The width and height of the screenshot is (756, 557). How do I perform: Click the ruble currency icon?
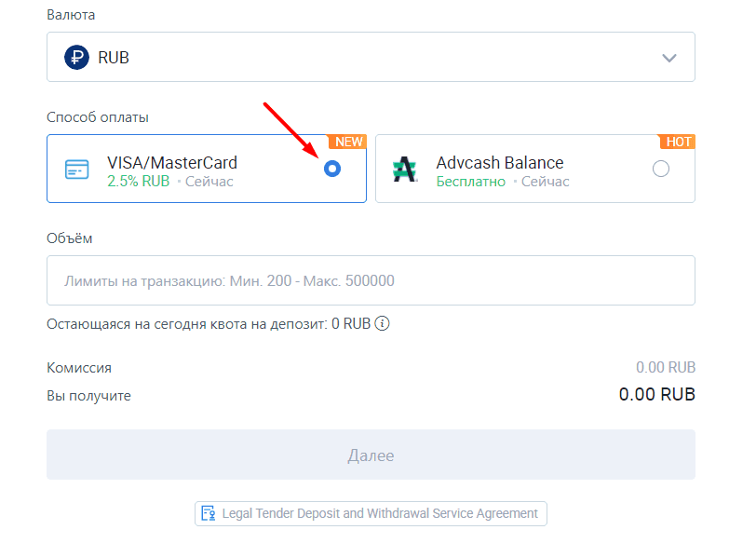76,58
